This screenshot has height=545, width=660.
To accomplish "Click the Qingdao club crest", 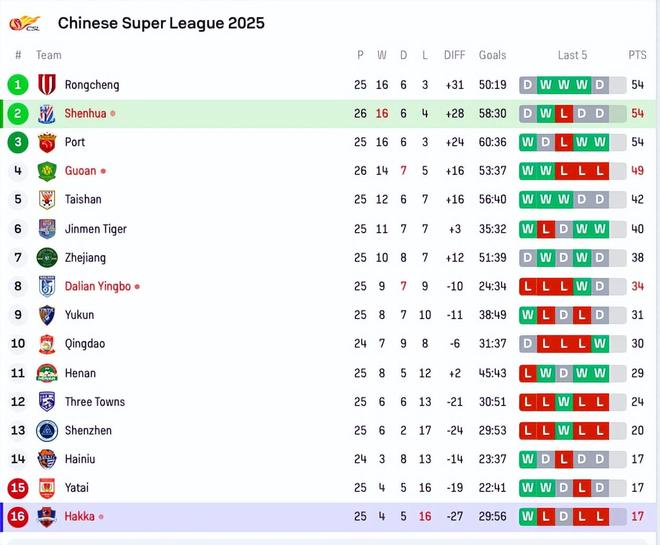I will tap(47, 344).
